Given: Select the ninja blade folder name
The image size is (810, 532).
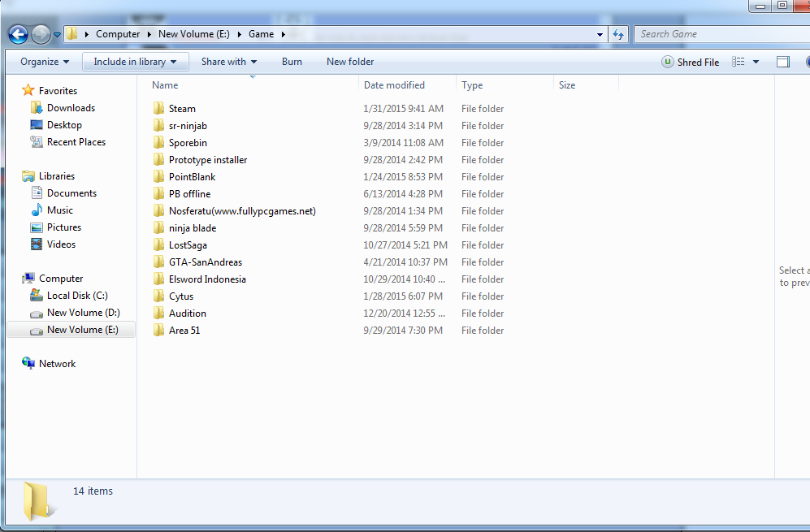Looking at the screenshot, I should pos(193,227).
